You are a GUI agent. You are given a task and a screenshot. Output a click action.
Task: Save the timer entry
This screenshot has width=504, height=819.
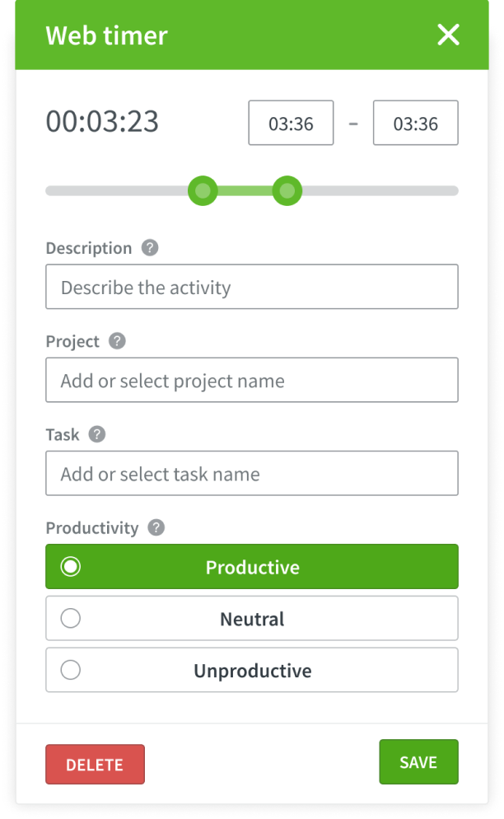click(x=418, y=761)
